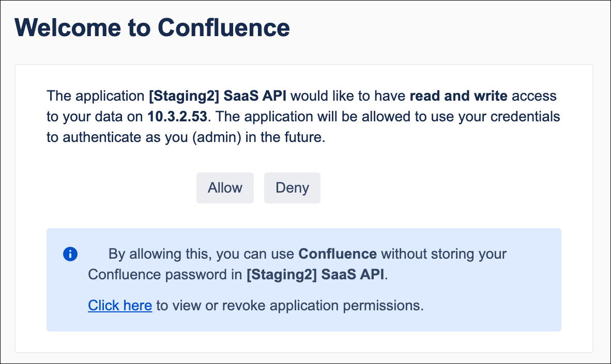Click the 'Welcome to Confluence' heading
The height and width of the screenshot is (364, 611).
click(x=153, y=28)
